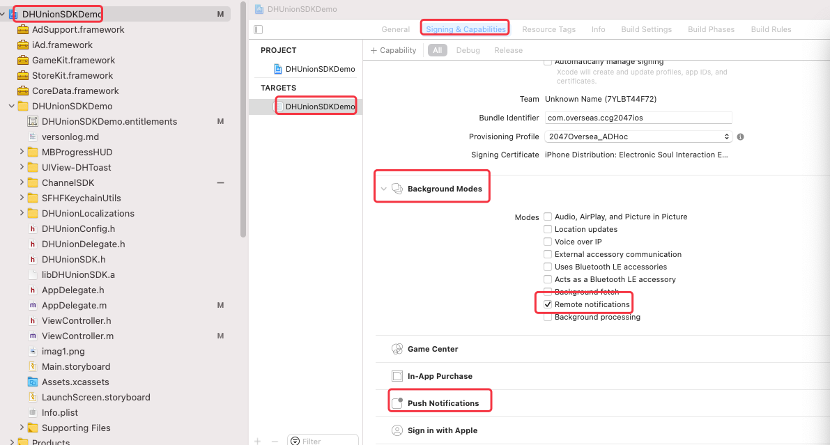
Task: Check Audio, AirPlay, and Picture in Picture
Action: click(547, 216)
